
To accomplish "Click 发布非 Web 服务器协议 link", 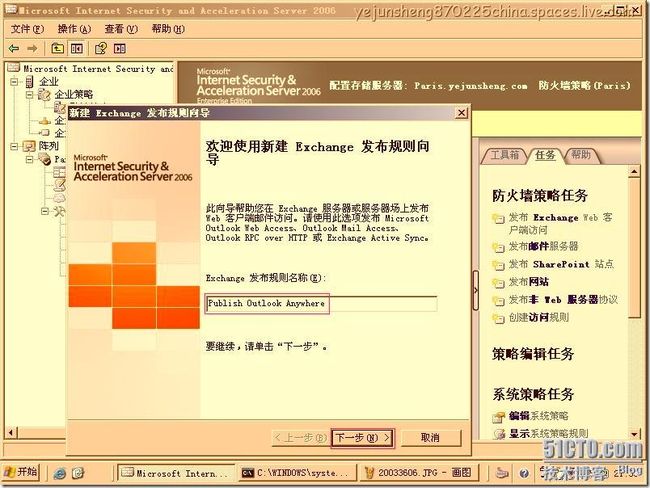I will point(563,300).
